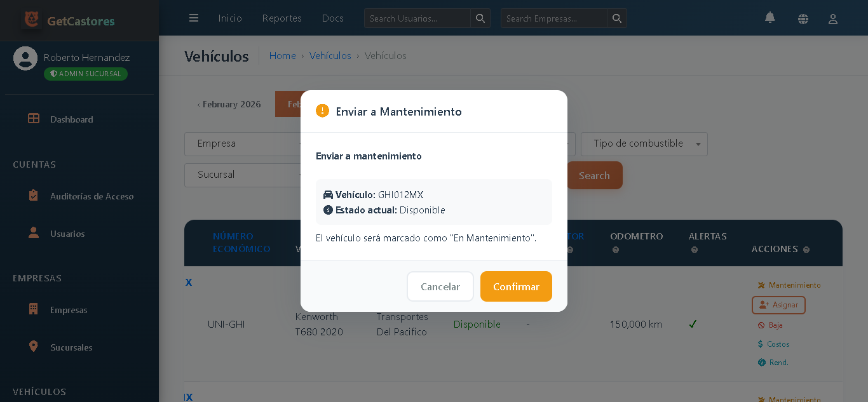Screen dimensions: 868x402
Task: Open the notifications bell
Action: click(770, 18)
